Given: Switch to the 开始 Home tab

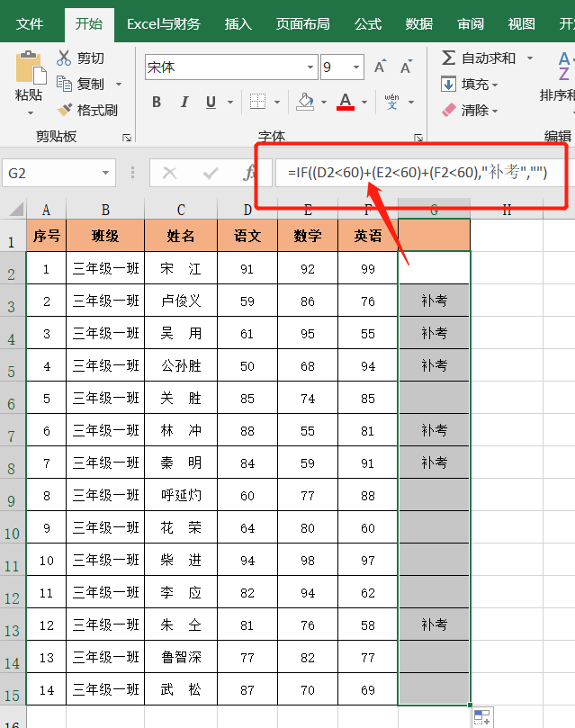Looking at the screenshot, I should coord(89,24).
